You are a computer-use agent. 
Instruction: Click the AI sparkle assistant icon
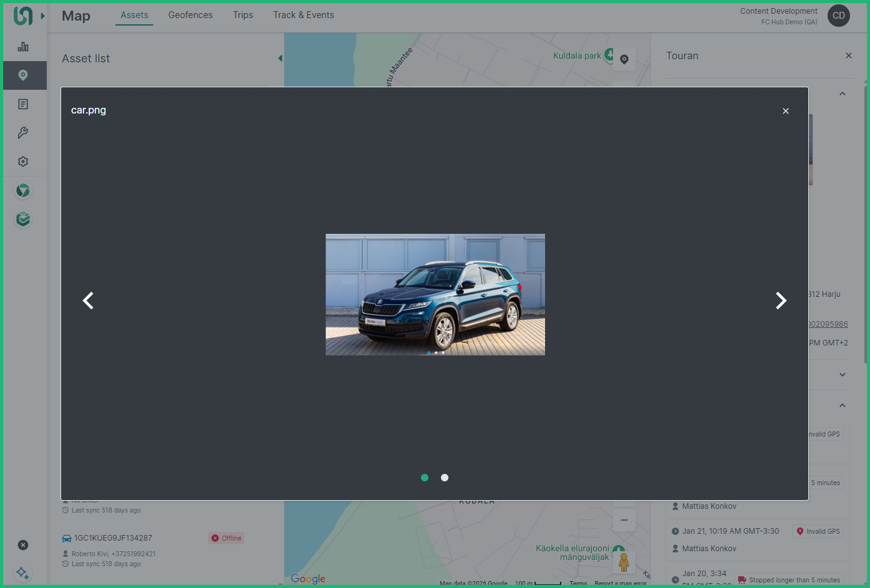22,572
